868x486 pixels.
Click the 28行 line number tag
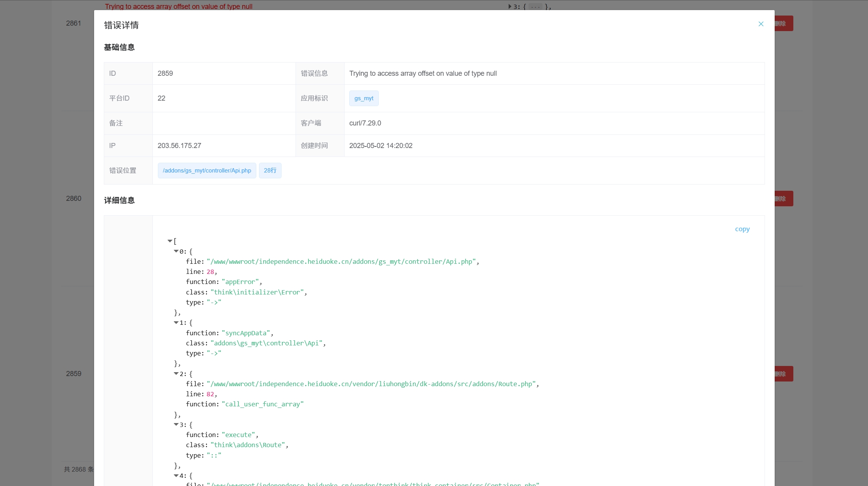tap(270, 171)
